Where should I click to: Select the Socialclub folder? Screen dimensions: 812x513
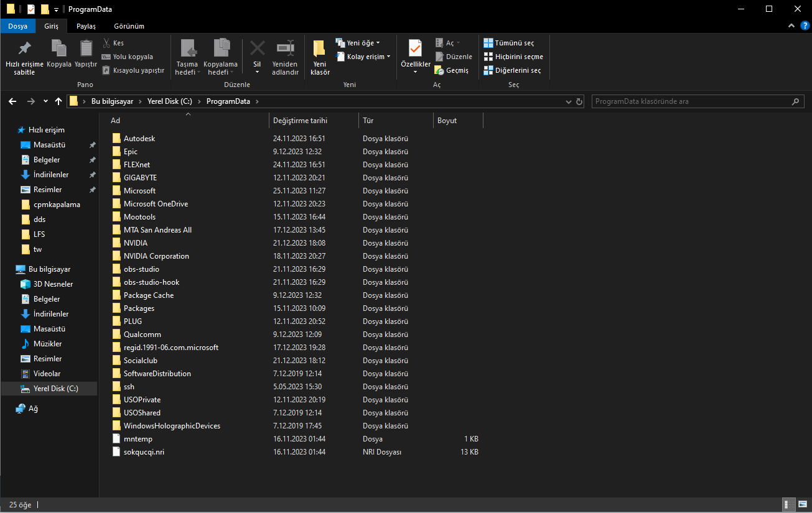pyautogui.click(x=141, y=361)
